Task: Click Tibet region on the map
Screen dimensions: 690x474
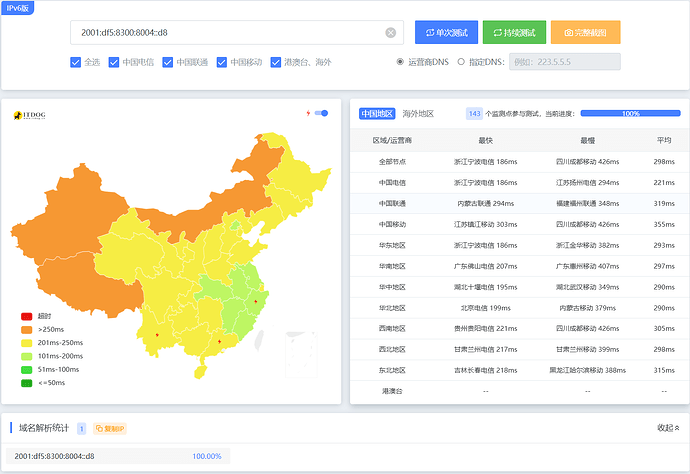Action: point(88,286)
